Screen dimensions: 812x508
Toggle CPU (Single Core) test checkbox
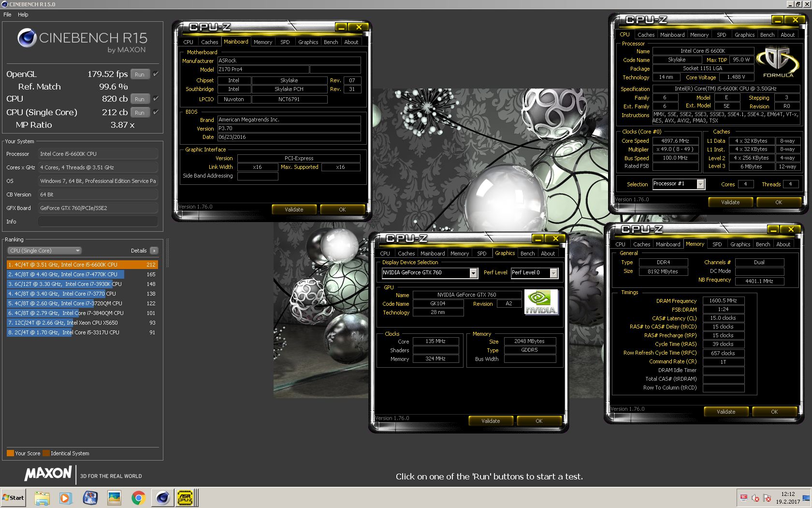[x=156, y=112]
